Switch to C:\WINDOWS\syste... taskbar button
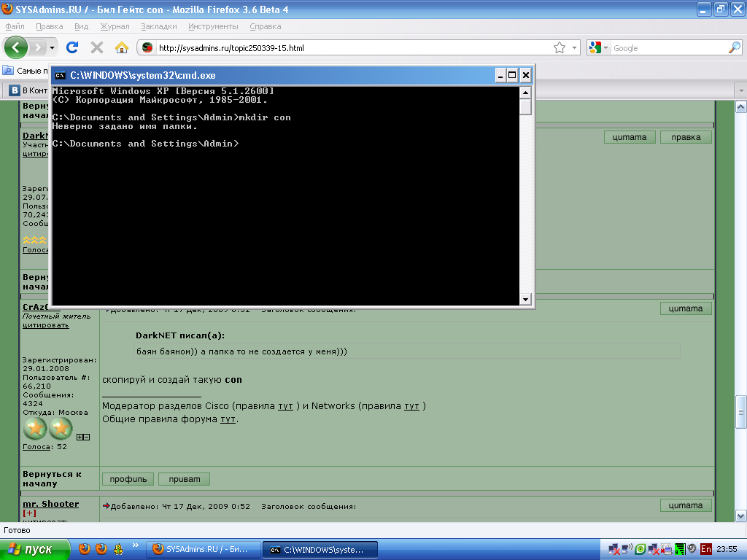This screenshot has height=560, width=747. pos(320,550)
